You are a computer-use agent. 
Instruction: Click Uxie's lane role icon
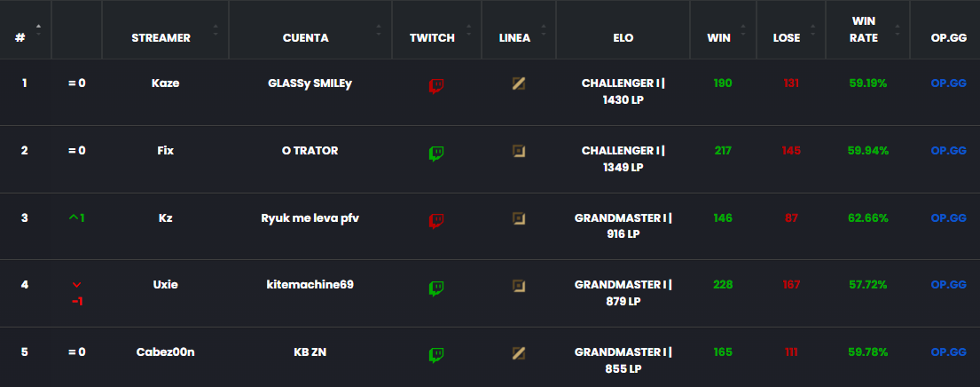coord(518,285)
